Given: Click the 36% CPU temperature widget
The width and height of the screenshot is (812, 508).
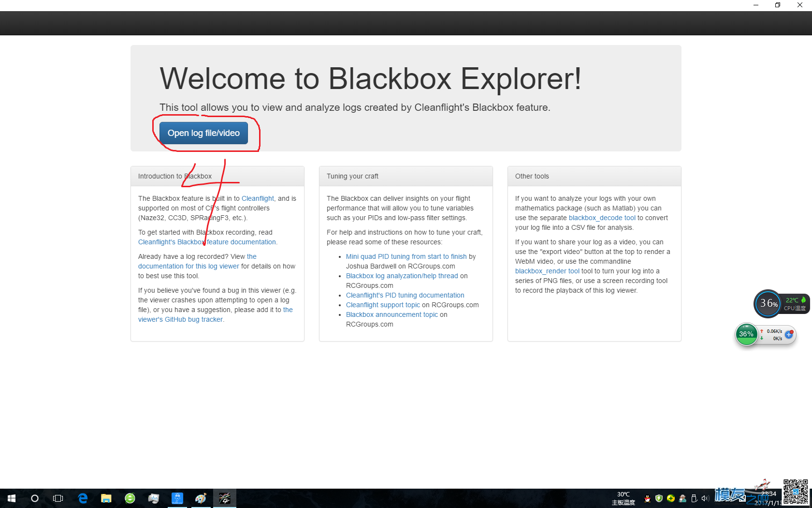Looking at the screenshot, I should (x=782, y=304).
